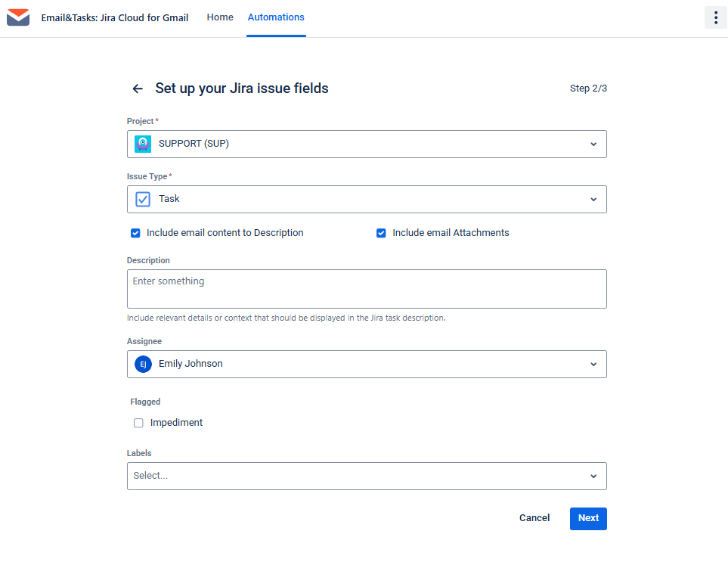
Task: Open the three-dot more options menu
Action: point(715,17)
